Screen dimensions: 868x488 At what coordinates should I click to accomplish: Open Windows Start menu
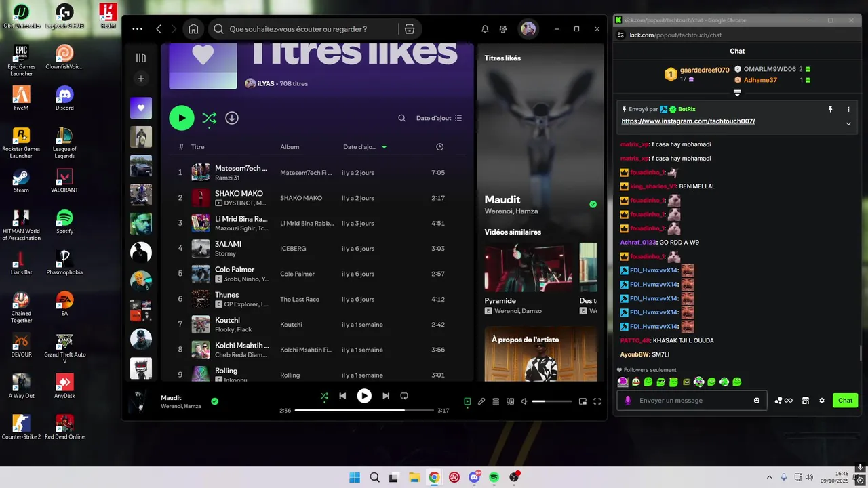(355, 477)
